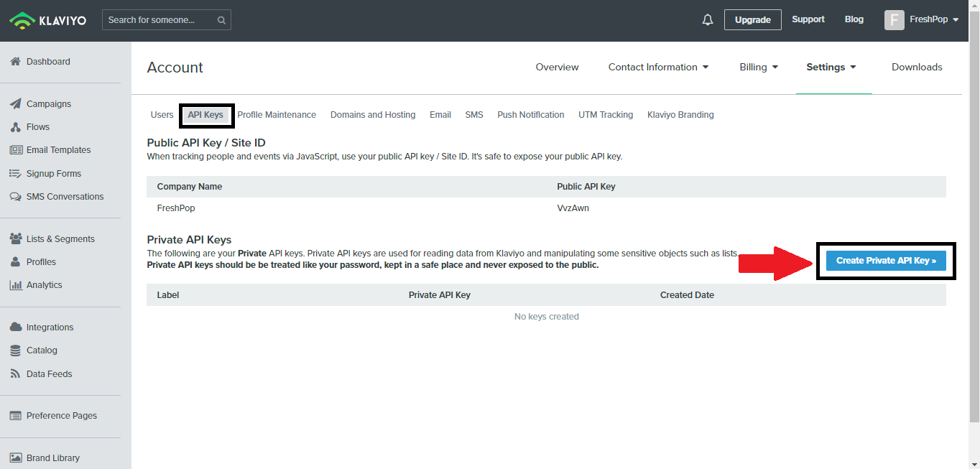Click the Label column header
Image resolution: width=980 pixels, height=469 pixels.
pyautogui.click(x=168, y=295)
